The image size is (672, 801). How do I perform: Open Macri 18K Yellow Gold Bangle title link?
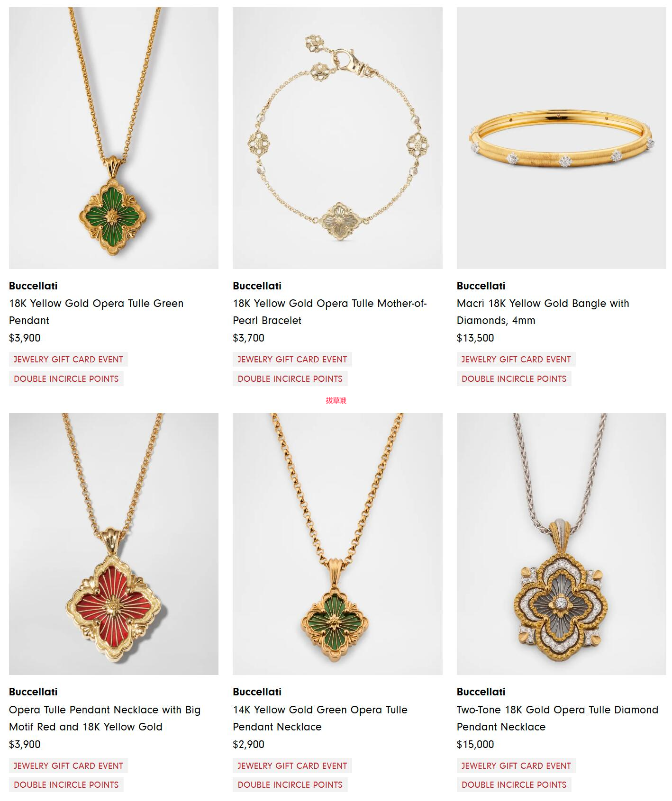coord(543,312)
